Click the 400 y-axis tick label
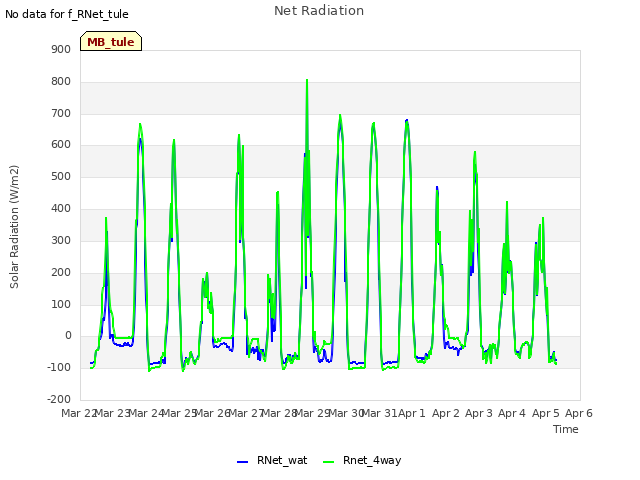Viewport: 640px width, 480px height. pyautogui.click(x=61, y=209)
